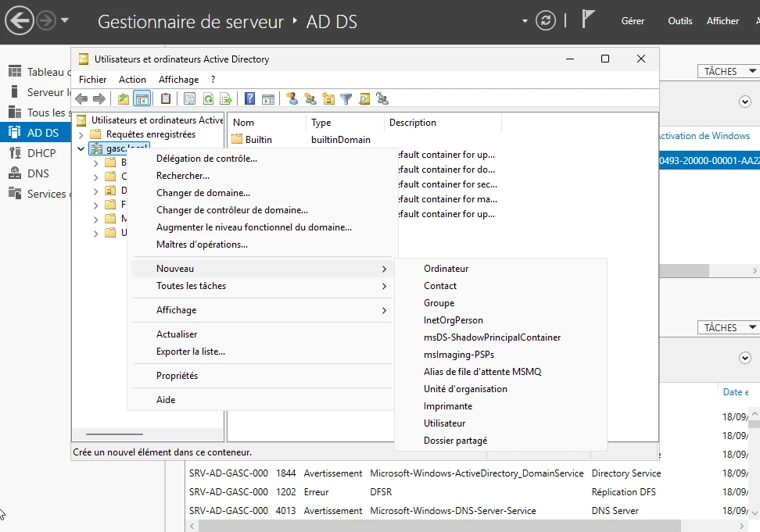Screen dimensions: 760x532
Task: Toggle the console tree show/hide icon
Action: point(142,99)
